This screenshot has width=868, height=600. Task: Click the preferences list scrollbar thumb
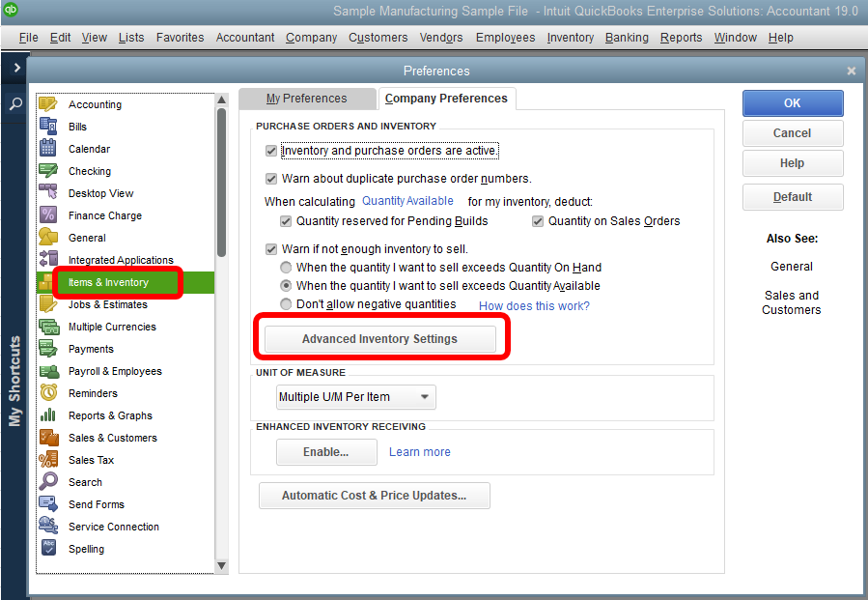(x=221, y=183)
